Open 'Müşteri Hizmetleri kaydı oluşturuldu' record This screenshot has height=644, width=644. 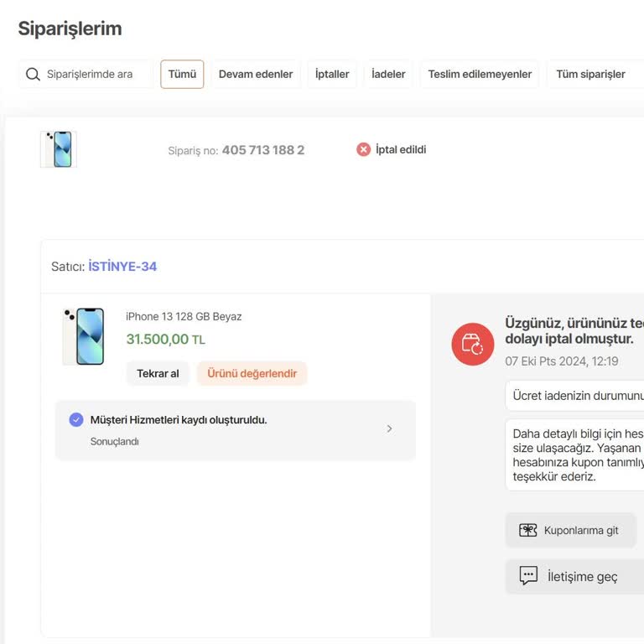click(x=236, y=430)
